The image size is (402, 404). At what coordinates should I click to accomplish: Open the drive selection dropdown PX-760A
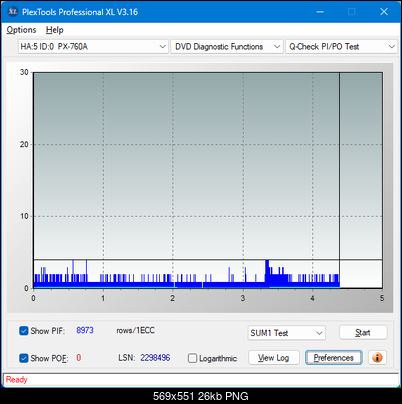point(93,47)
